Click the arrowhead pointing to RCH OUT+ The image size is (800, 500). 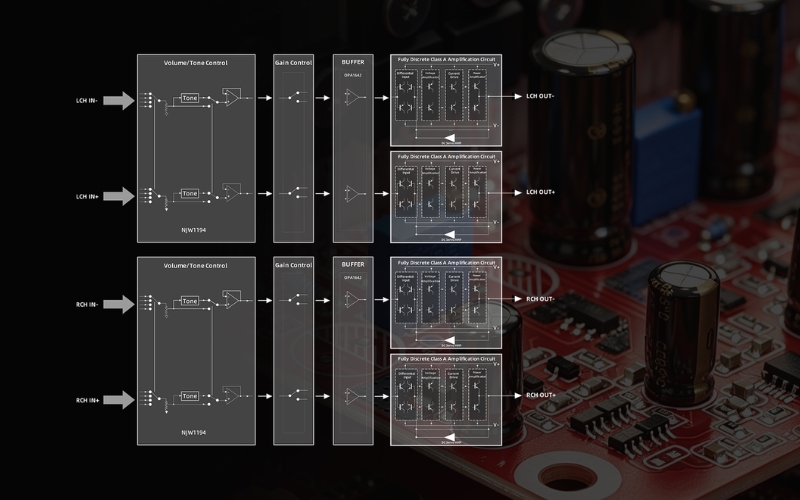[x=518, y=395]
